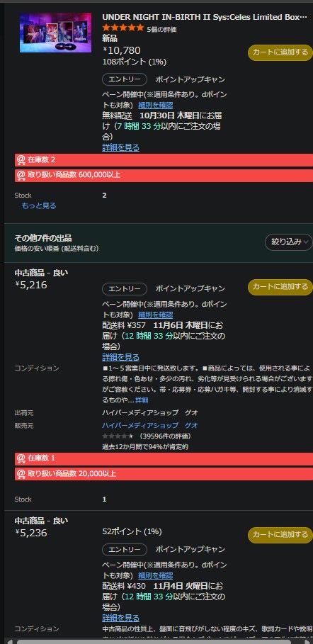Click the その他7件の出品 heading
Image resolution: width=313 pixels, height=644 pixels.
tap(43, 238)
